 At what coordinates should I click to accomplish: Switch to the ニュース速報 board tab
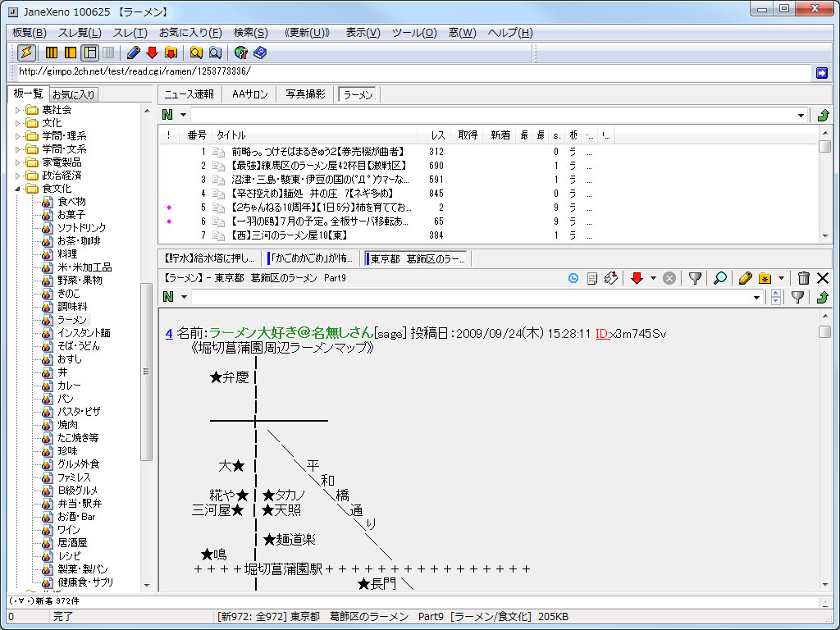point(189,94)
